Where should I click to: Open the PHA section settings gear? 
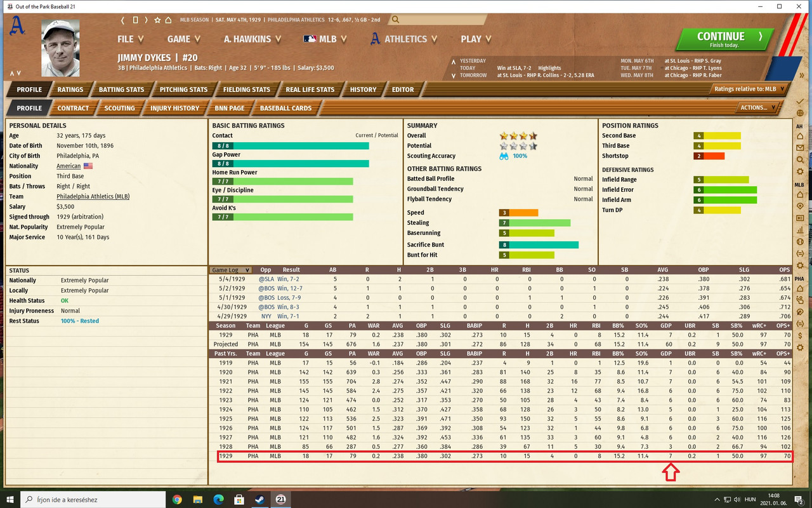[x=800, y=347]
